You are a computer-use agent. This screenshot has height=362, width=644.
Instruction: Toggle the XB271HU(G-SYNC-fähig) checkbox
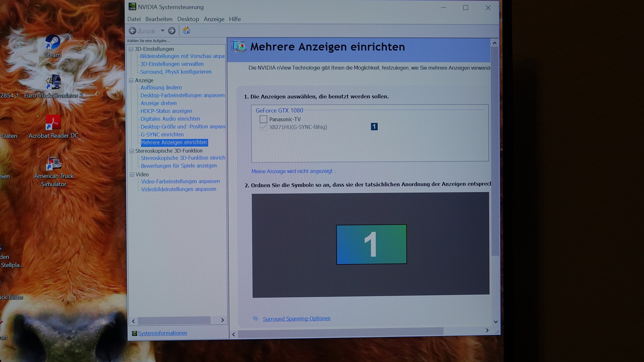263,127
